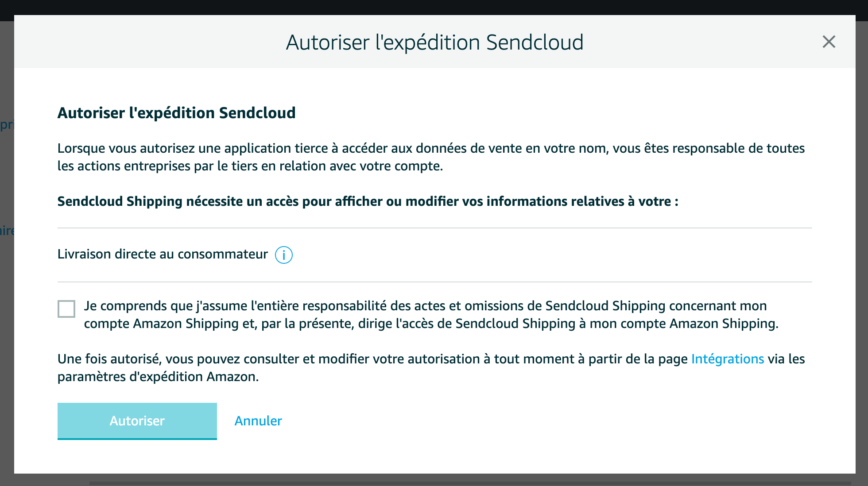
Task: Click the 'Sendcloud Shipping nécessite un accès' bold sentence
Action: (368, 201)
